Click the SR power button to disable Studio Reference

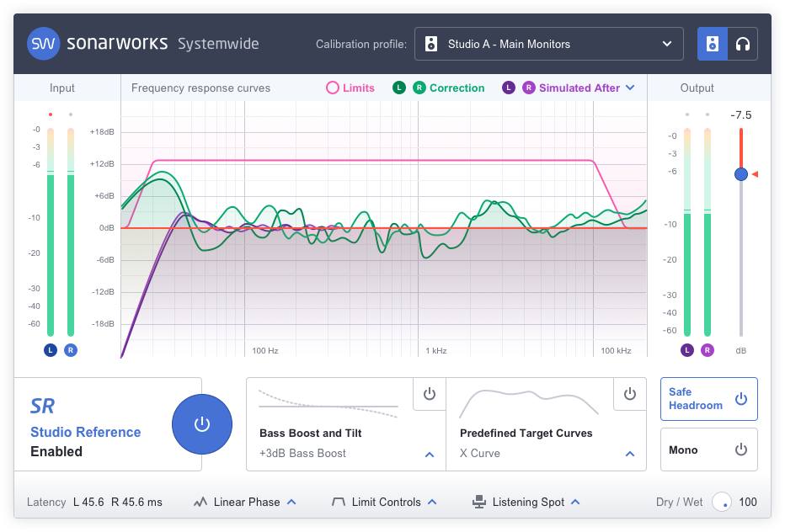(202, 424)
